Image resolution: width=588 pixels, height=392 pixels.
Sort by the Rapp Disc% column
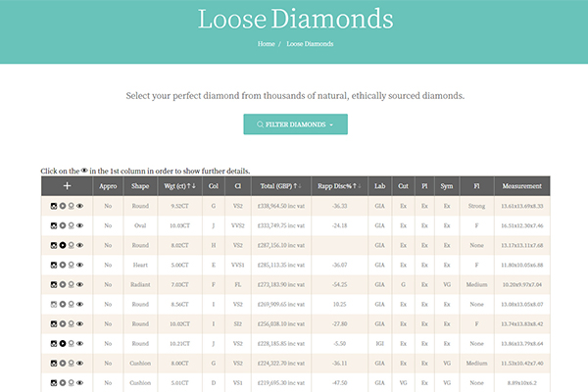tap(339, 186)
